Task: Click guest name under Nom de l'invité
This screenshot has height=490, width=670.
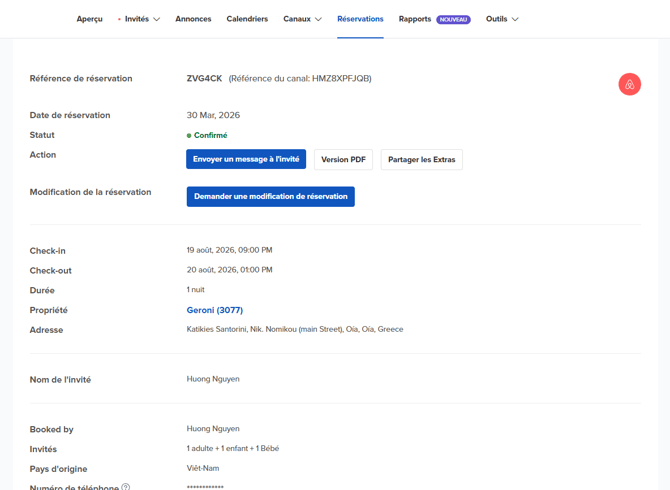Action: (x=213, y=379)
